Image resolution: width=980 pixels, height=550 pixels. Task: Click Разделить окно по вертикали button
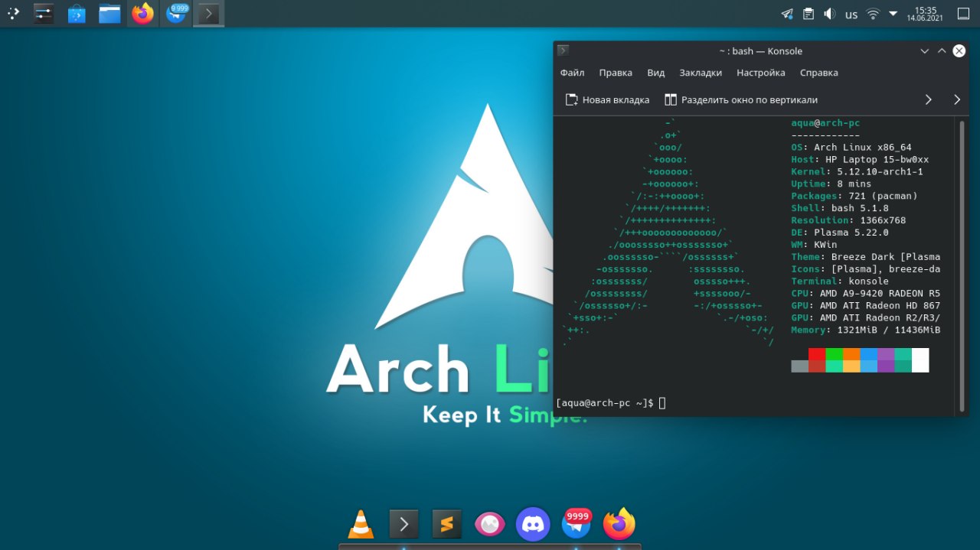741,99
